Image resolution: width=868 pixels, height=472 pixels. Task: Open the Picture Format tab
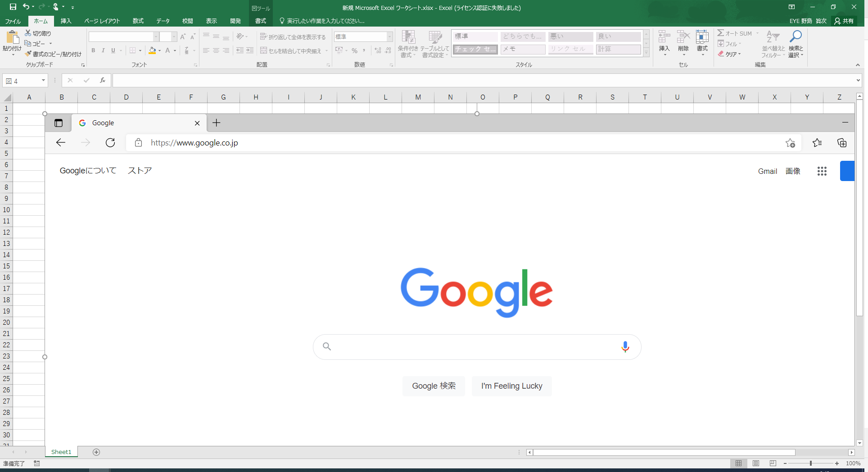pyautogui.click(x=261, y=21)
